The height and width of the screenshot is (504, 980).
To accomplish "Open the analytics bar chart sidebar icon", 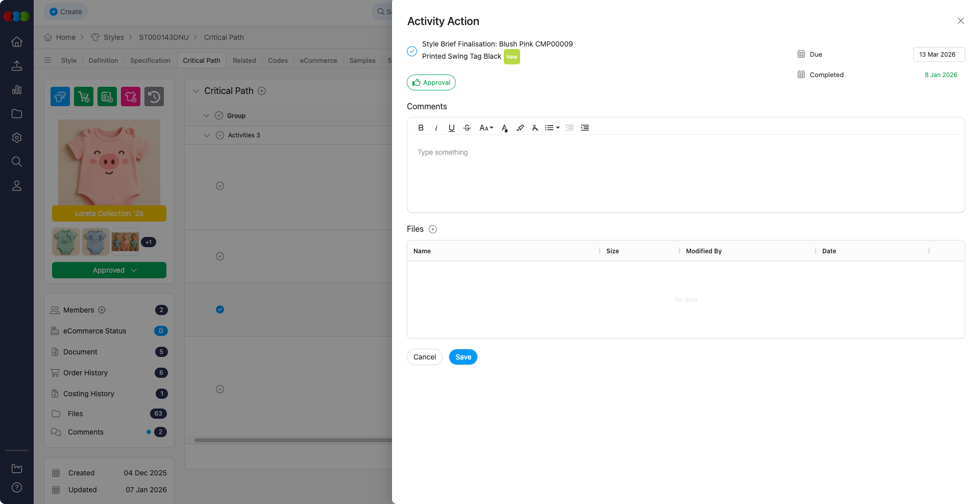I will point(17,90).
